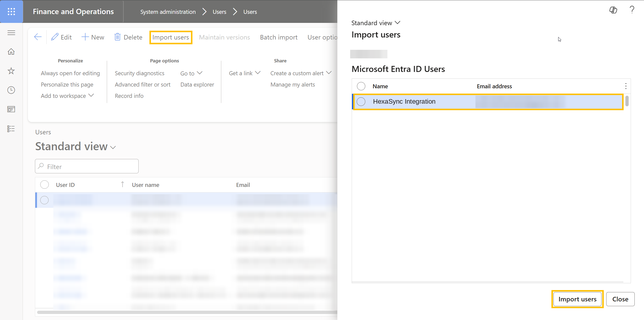
Task: Click Users grid horizontal scrollbar
Action: pos(187,312)
